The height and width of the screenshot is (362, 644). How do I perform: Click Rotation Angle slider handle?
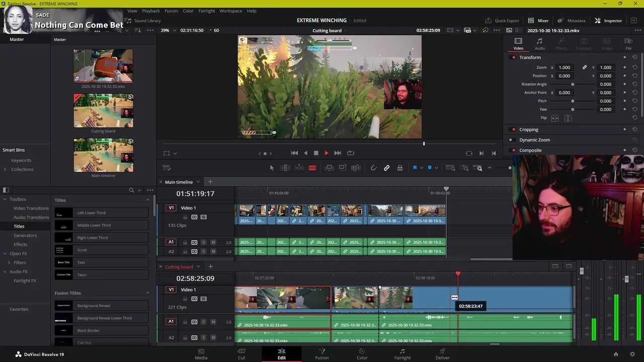click(x=573, y=84)
